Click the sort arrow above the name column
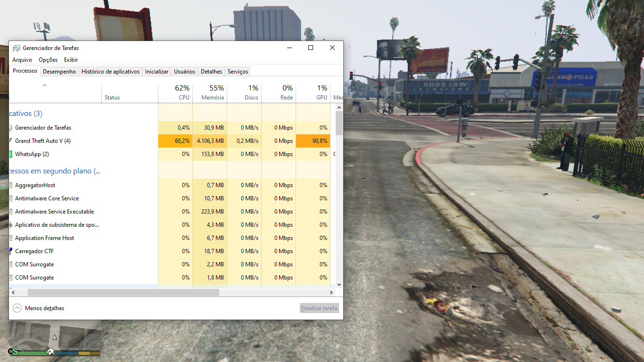The image size is (644, 362). (x=45, y=85)
